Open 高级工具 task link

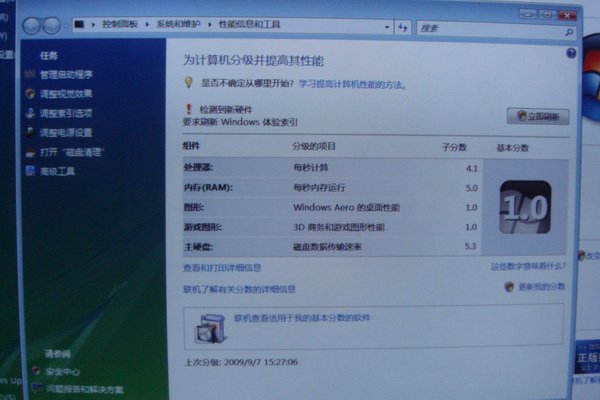coord(57,171)
